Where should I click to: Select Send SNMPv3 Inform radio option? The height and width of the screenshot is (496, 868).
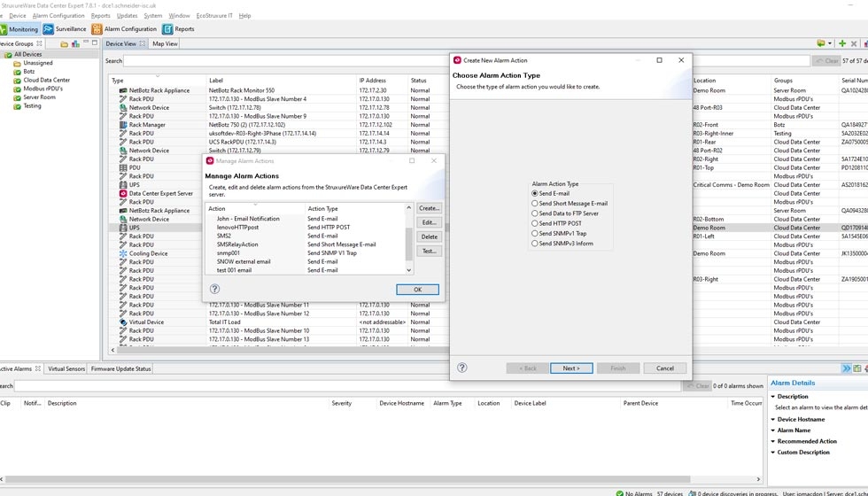click(535, 244)
